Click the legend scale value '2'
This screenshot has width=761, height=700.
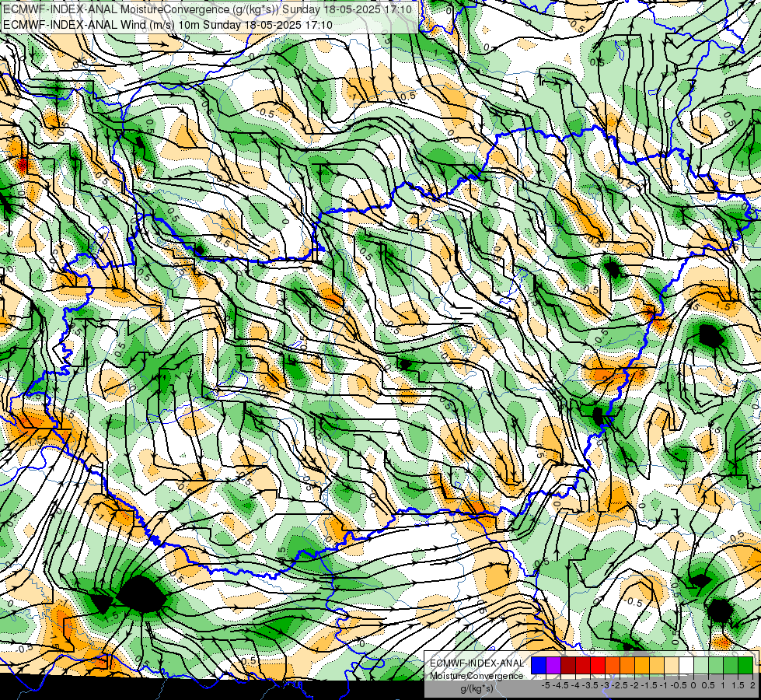click(x=752, y=685)
